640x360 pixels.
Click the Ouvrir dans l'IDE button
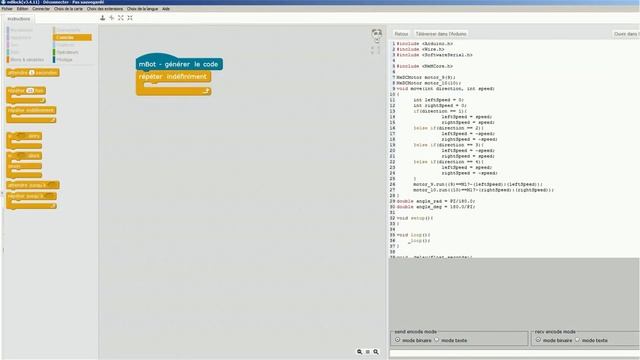coord(625,34)
